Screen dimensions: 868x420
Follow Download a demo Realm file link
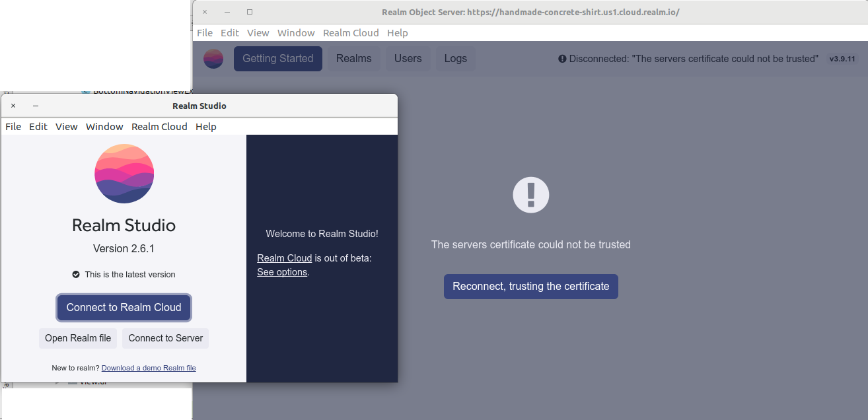coord(149,368)
